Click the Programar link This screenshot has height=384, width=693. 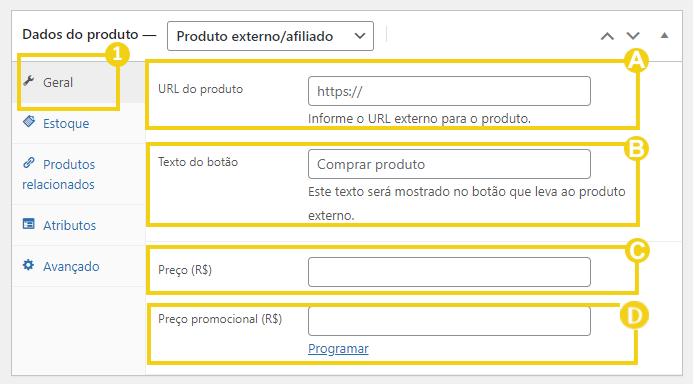click(338, 349)
